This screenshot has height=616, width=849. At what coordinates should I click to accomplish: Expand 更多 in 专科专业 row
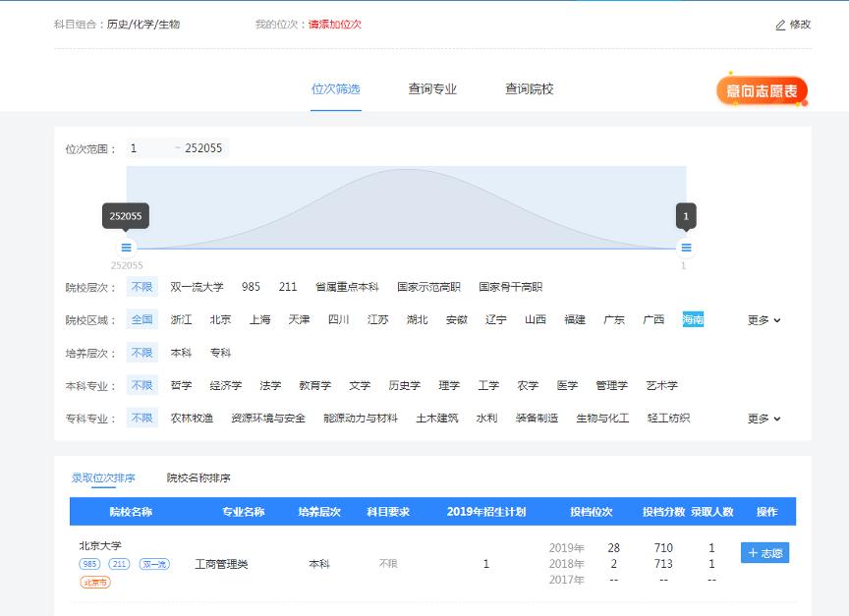(764, 419)
